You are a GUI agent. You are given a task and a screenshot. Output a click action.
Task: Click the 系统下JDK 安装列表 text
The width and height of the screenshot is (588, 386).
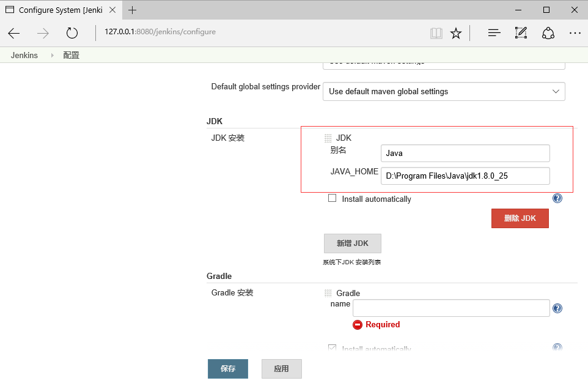[x=351, y=262]
